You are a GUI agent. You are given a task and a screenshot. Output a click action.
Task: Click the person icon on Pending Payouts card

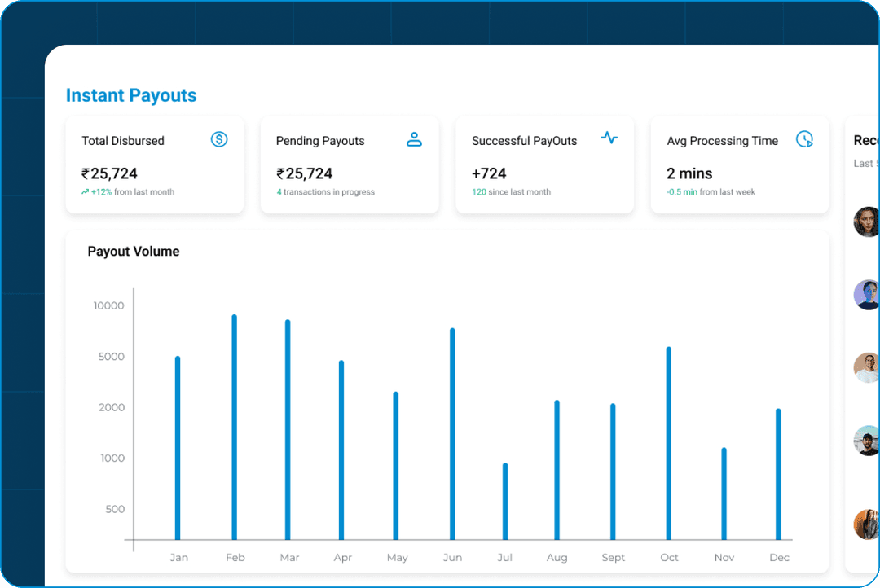414,139
